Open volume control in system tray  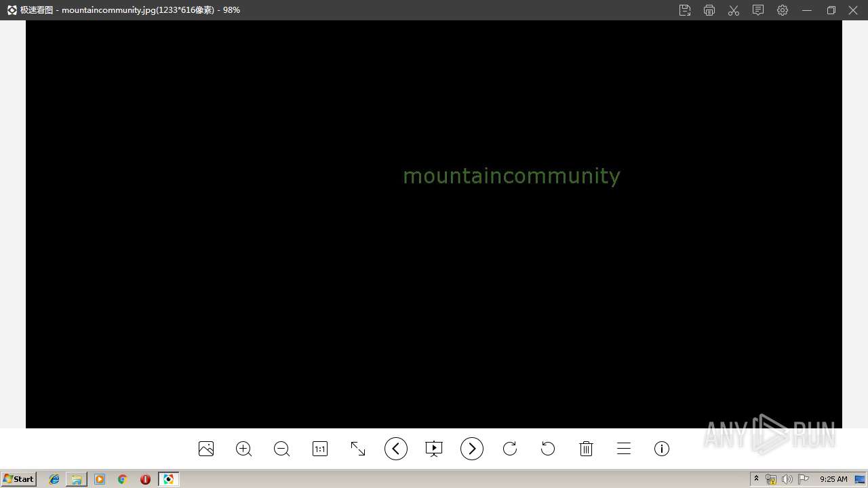click(x=787, y=479)
